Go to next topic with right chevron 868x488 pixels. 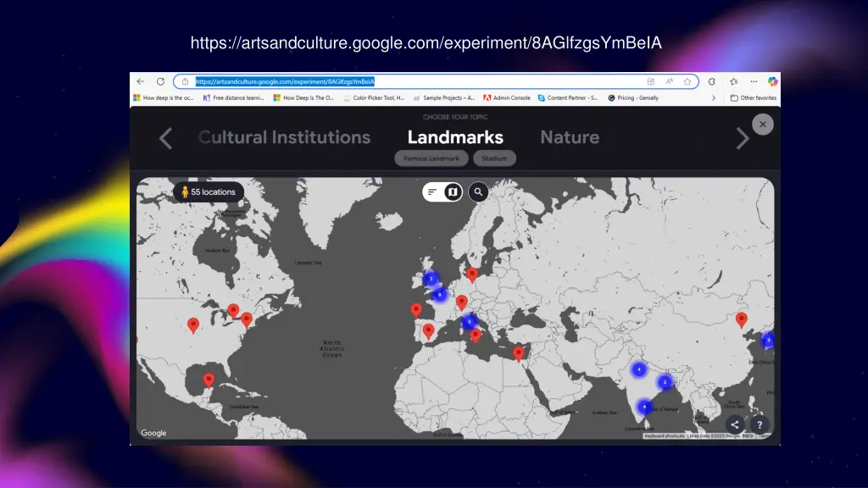(743, 138)
